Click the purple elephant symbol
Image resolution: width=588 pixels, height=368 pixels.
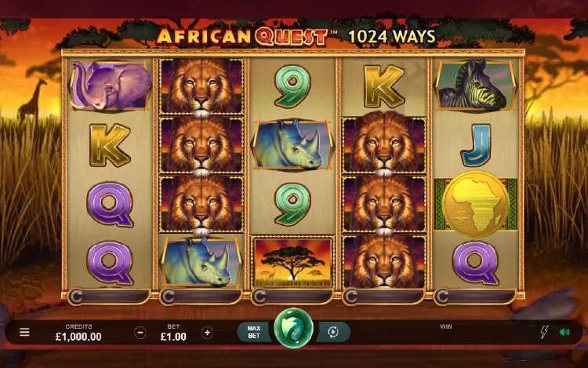tap(109, 86)
